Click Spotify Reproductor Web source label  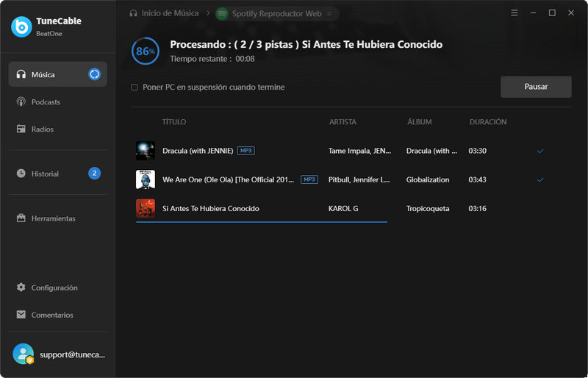(x=277, y=14)
